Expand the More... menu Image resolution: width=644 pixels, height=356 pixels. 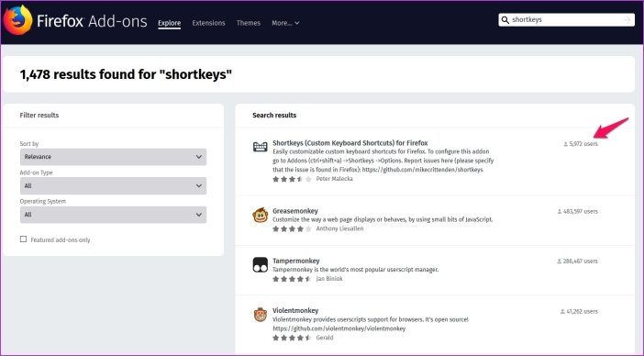pyautogui.click(x=285, y=23)
